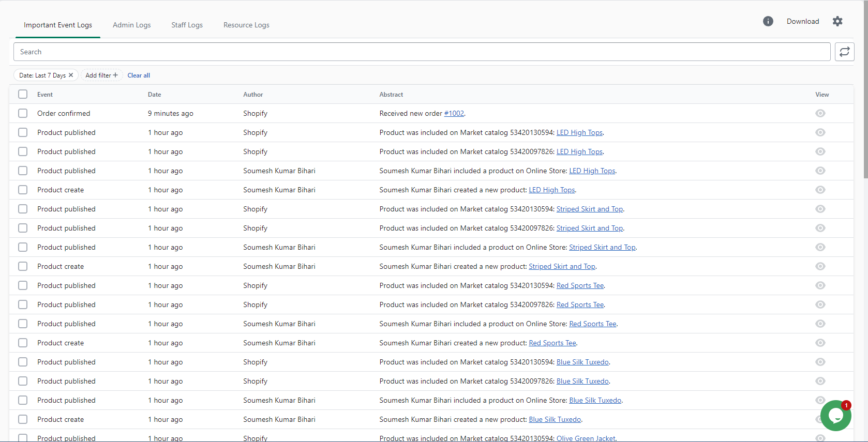View the Market catalog 53420097826 Striped Skirt and Top entry
Viewport: 868px width, 442px height.
[820, 228]
